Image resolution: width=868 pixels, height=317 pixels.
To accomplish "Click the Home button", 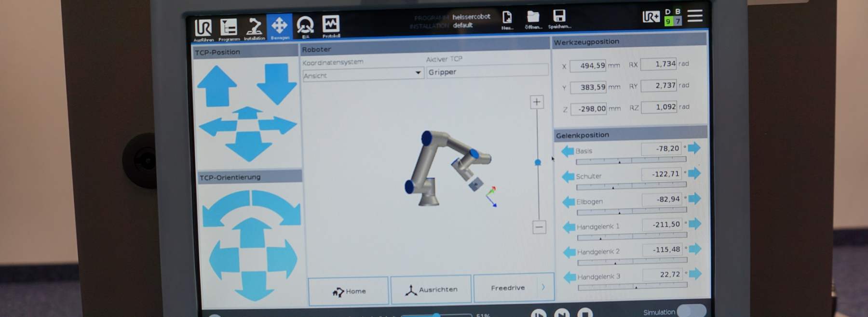I will pyautogui.click(x=348, y=291).
